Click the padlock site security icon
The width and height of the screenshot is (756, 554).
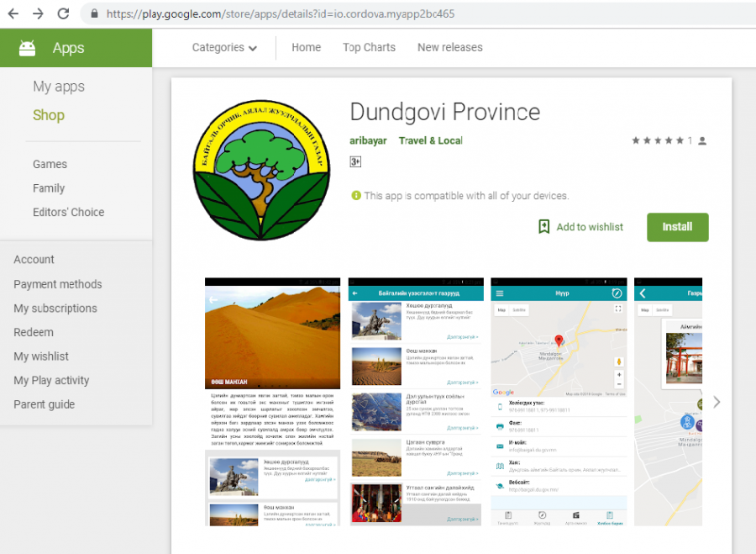click(94, 13)
